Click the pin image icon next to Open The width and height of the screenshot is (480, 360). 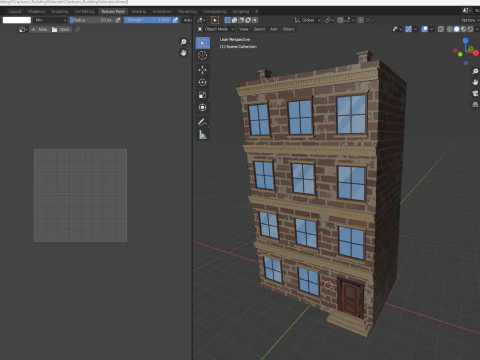[77, 30]
